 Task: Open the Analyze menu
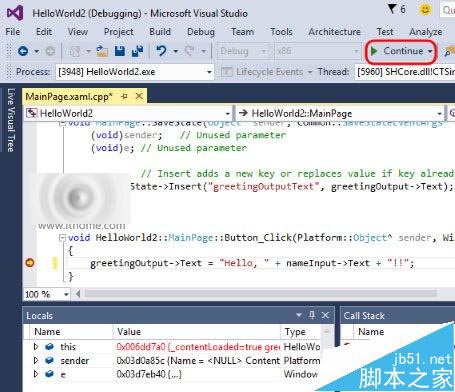tap(426, 32)
